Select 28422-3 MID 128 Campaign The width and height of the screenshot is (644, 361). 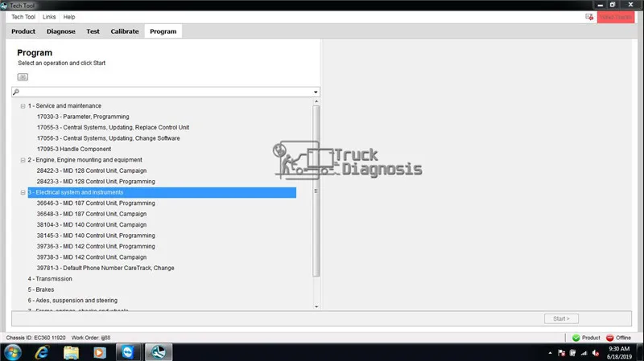click(x=92, y=170)
